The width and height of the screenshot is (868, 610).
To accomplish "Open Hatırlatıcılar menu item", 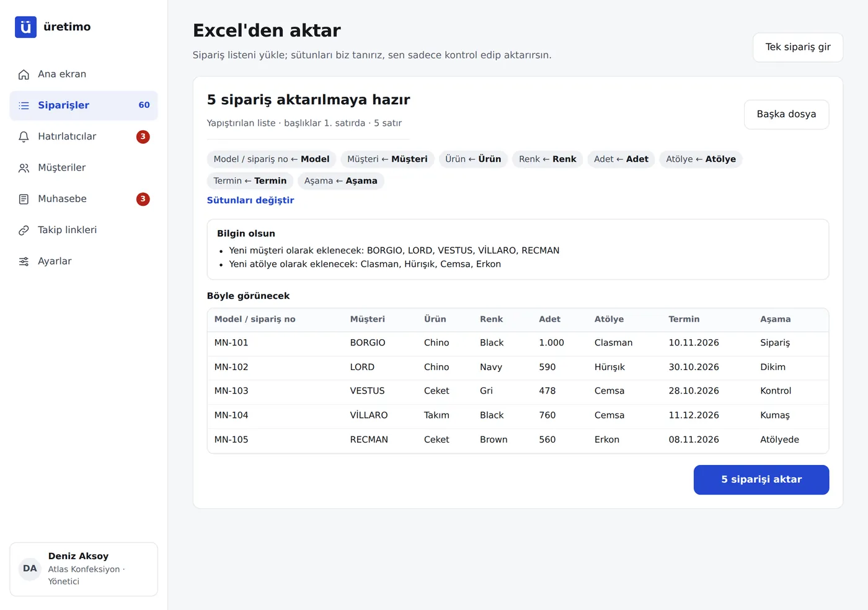I will pyautogui.click(x=84, y=136).
